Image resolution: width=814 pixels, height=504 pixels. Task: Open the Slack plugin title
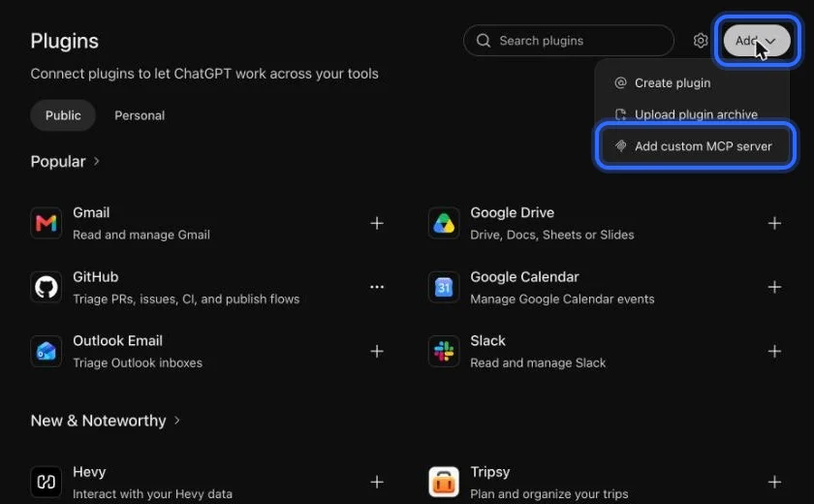click(x=488, y=341)
